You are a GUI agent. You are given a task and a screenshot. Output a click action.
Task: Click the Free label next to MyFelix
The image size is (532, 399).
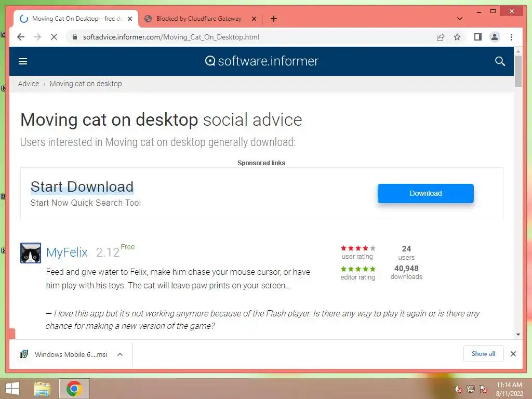(x=128, y=247)
